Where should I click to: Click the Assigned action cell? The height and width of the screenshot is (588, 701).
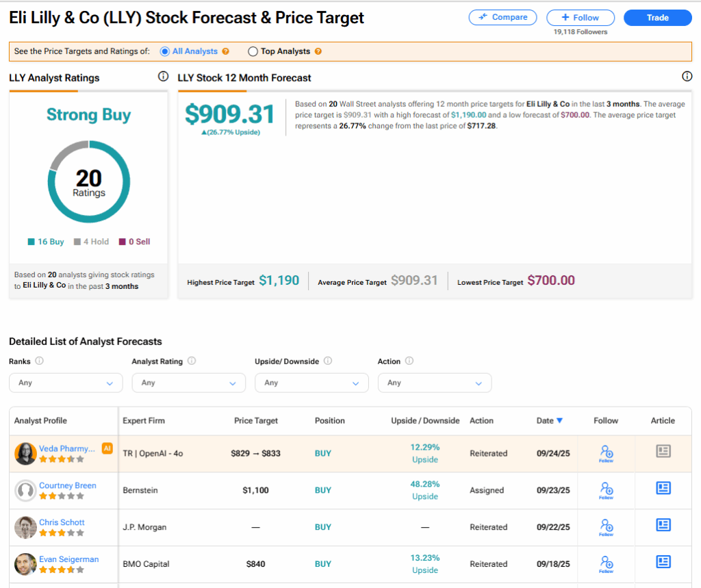tap(487, 491)
